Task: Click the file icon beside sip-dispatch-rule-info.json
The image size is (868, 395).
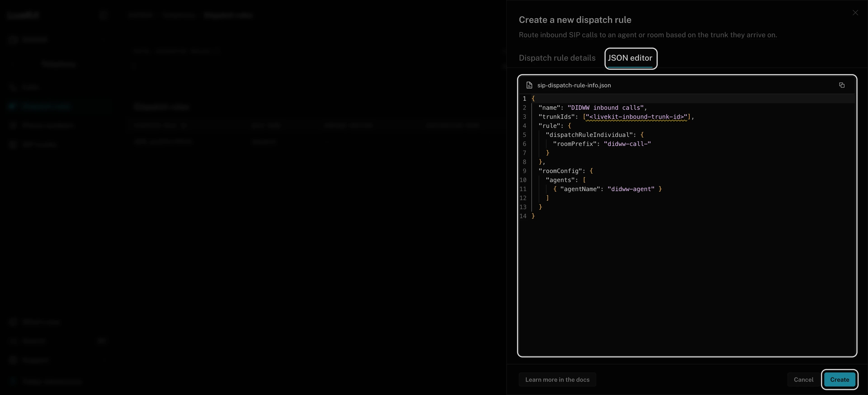Action: [529, 85]
